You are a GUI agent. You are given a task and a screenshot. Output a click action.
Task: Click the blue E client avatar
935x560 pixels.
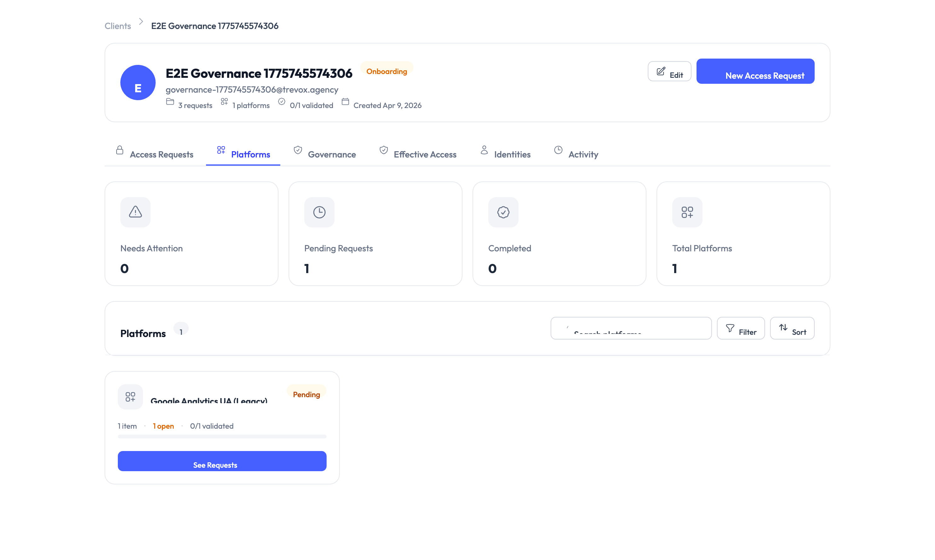pos(137,82)
